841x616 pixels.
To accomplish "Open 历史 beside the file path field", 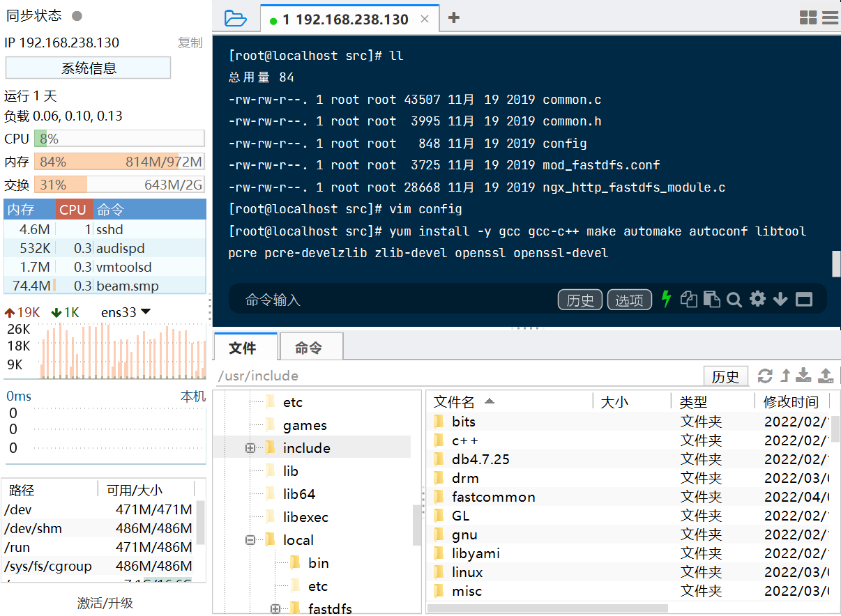I will pyautogui.click(x=725, y=376).
